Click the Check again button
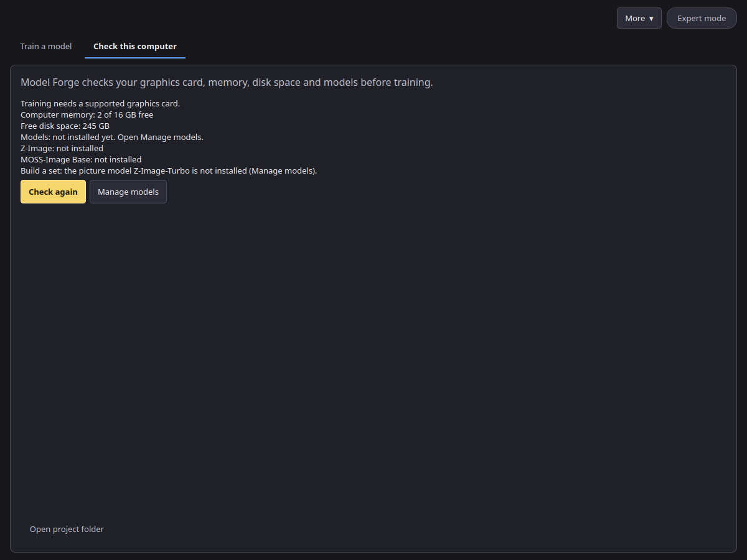 pos(53,192)
